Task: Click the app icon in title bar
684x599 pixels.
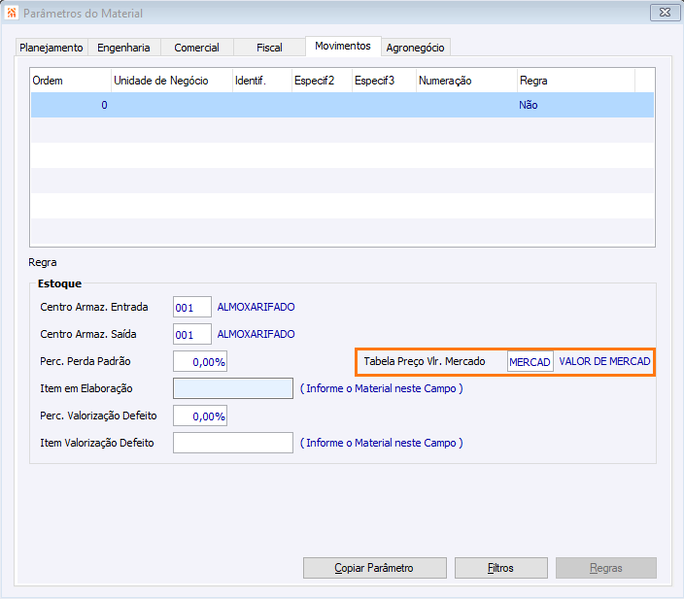Action: coord(11,13)
